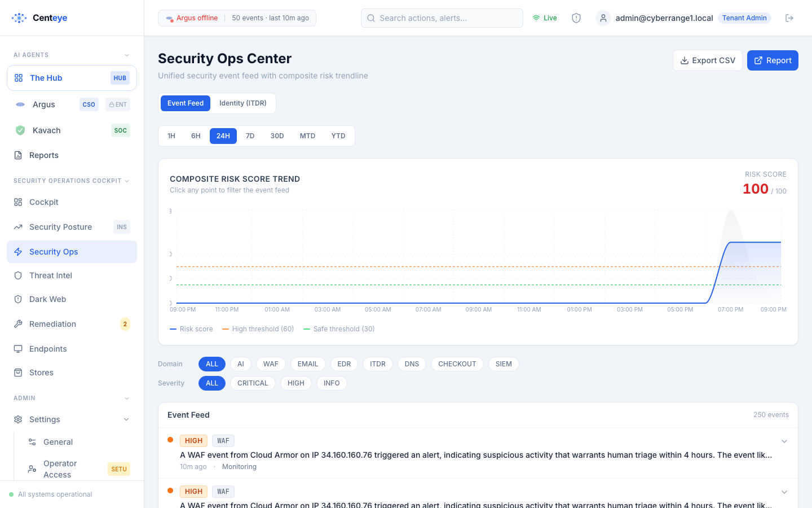Viewport: 812px width, 508px height.
Task: Click the Security Posture trend icon
Action: pos(18,227)
